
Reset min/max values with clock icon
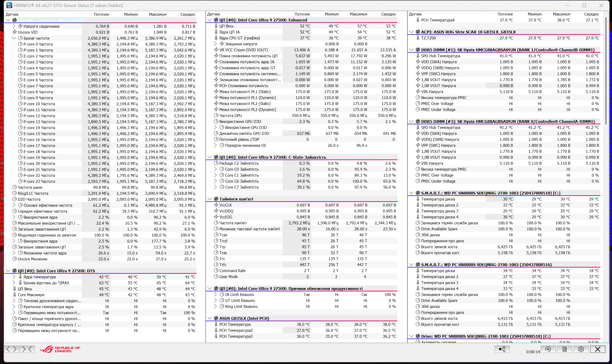[548, 349]
